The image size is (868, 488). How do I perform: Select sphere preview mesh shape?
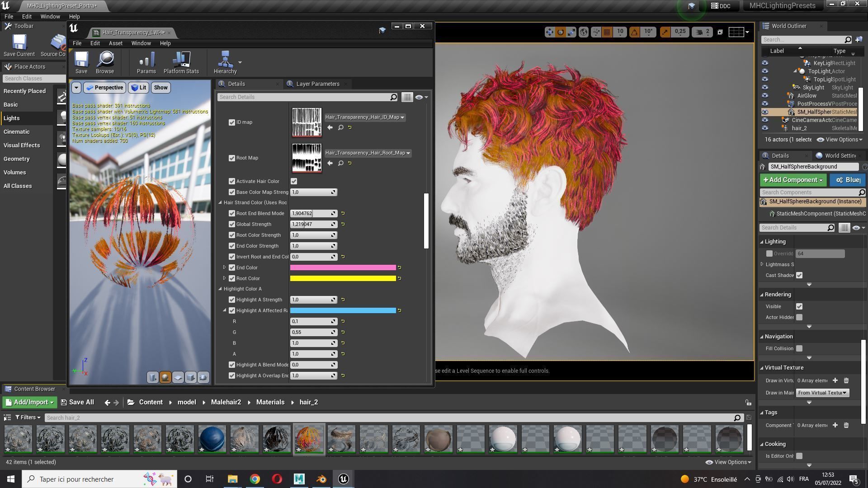point(165,377)
